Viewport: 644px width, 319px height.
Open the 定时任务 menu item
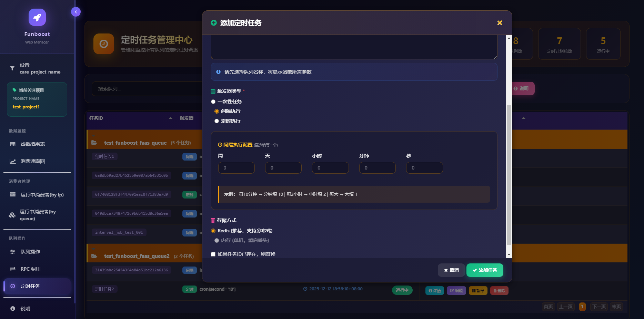[x=37, y=286]
